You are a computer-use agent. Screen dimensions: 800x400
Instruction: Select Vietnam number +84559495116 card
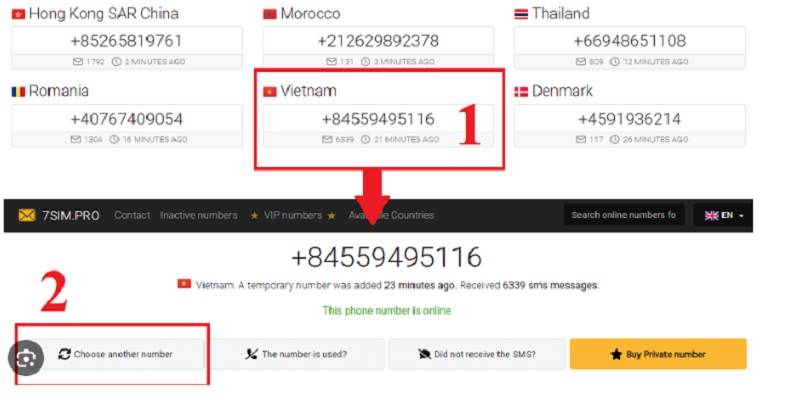click(378, 126)
